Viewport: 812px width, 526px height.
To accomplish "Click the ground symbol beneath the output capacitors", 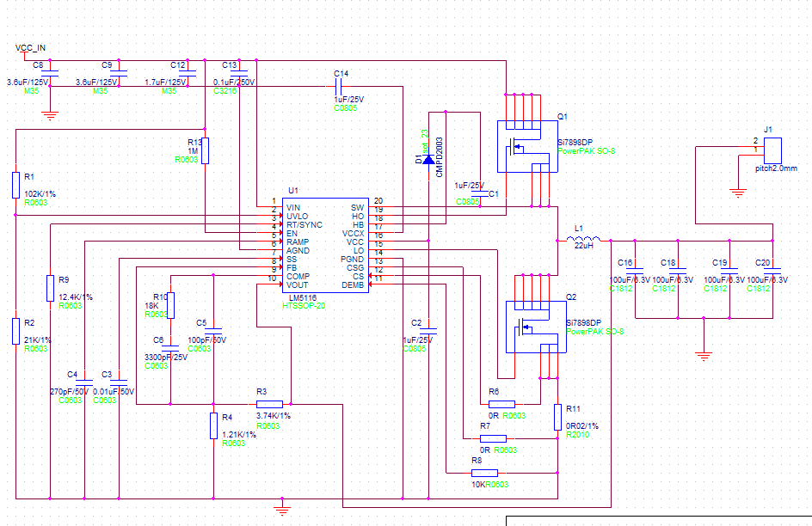I will (704, 356).
